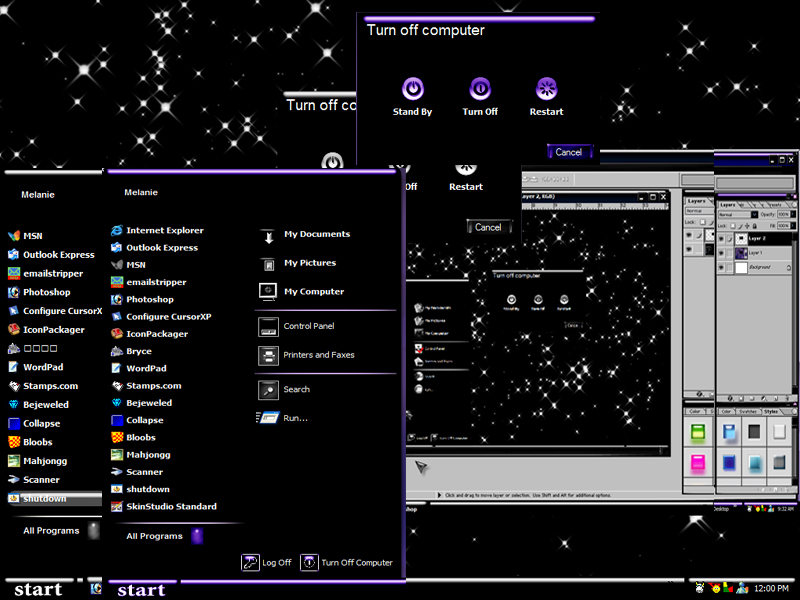Click the Stand By power icon

[413, 89]
